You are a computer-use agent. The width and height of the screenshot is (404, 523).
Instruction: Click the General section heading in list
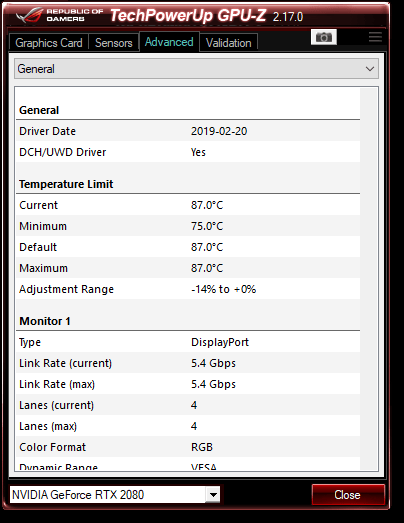pyautogui.click(x=39, y=110)
